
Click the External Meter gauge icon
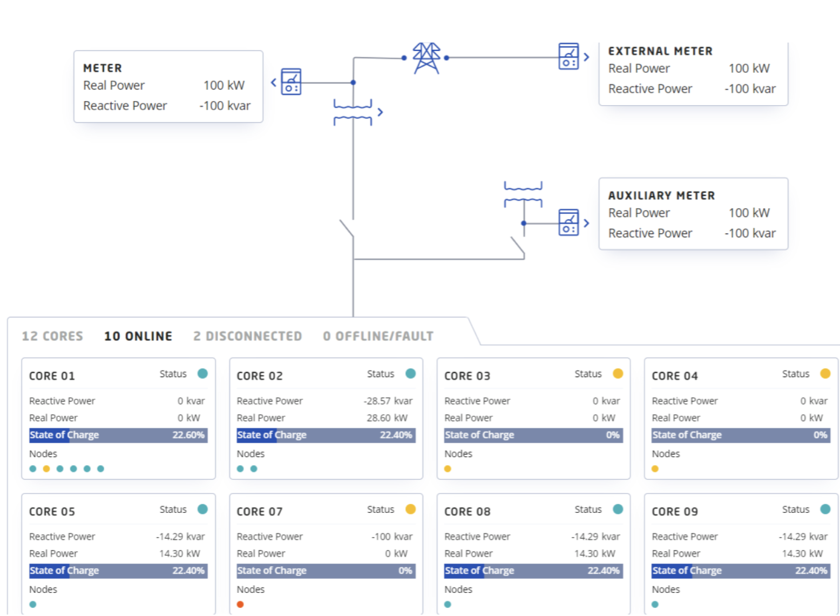pyautogui.click(x=568, y=57)
